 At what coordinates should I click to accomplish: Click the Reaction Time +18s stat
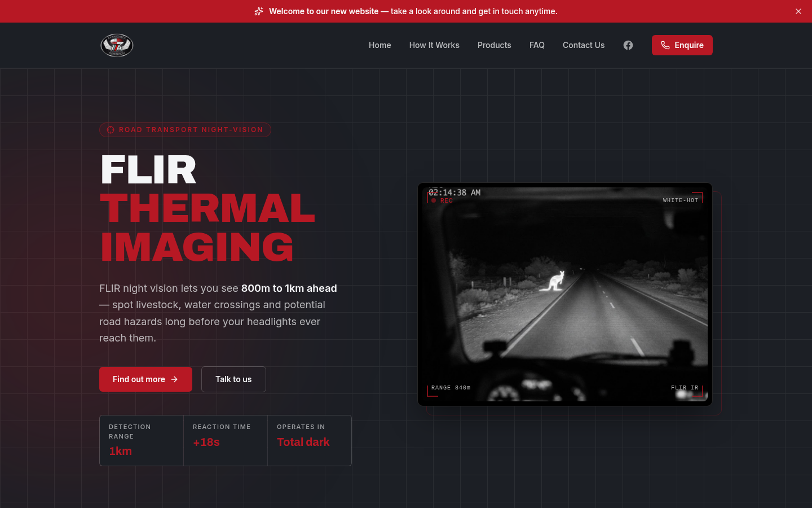[226, 441]
